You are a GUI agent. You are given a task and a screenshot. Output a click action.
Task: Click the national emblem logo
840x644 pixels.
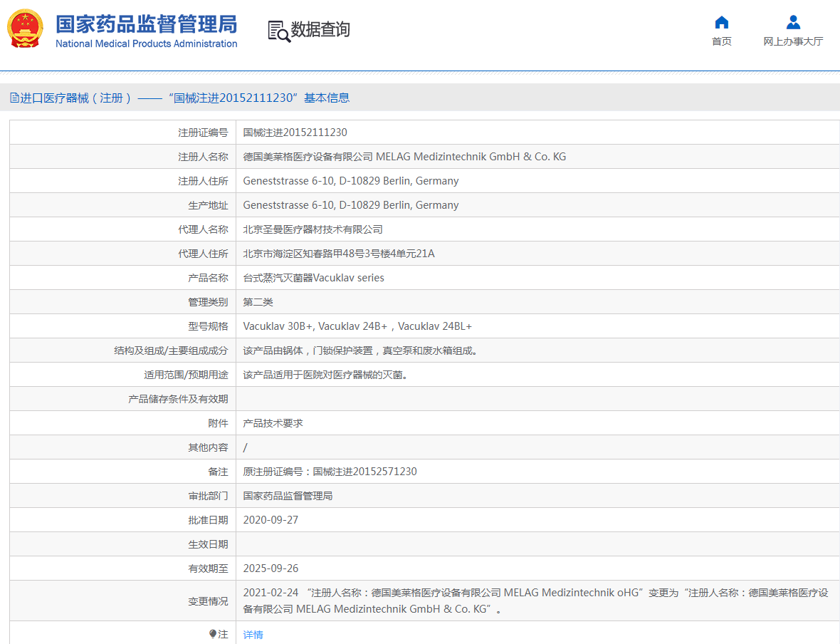(x=25, y=29)
